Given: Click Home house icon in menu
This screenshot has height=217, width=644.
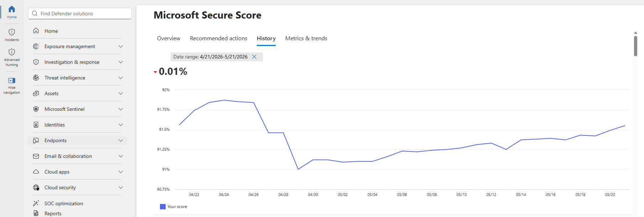Looking at the screenshot, I should 36,31.
